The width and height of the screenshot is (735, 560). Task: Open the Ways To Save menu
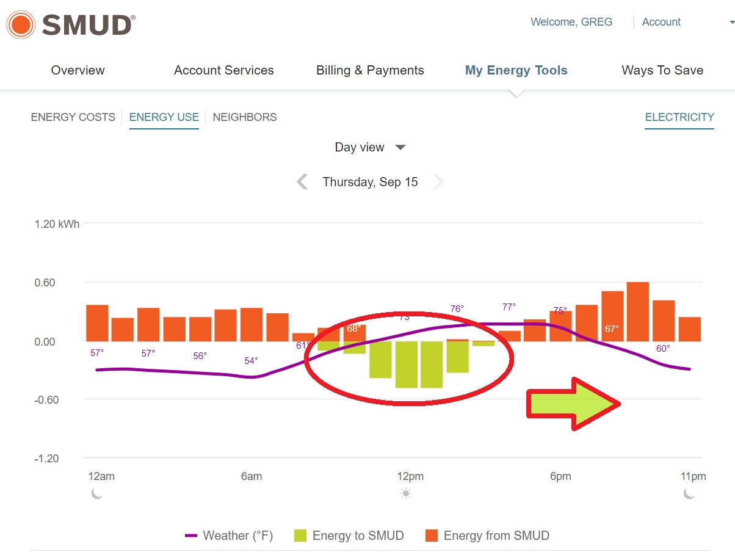[662, 70]
